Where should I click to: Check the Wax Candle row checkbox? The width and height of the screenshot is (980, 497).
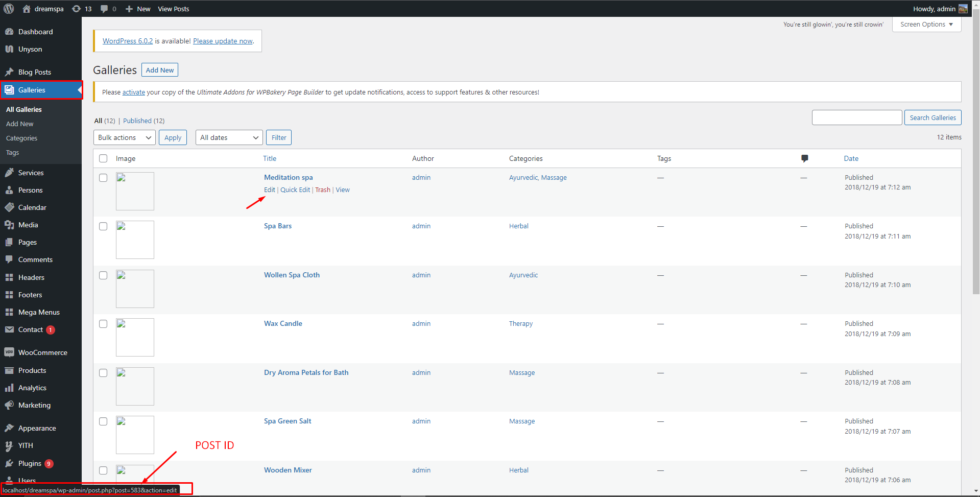click(103, 324)
